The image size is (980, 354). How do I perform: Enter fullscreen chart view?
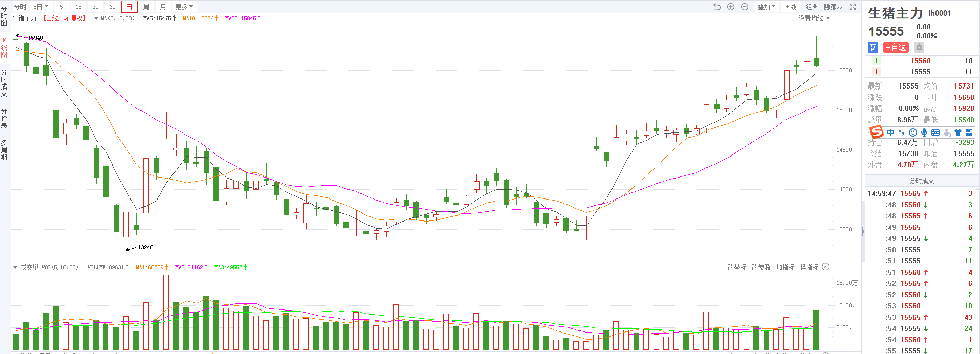(x=853, y=7)
